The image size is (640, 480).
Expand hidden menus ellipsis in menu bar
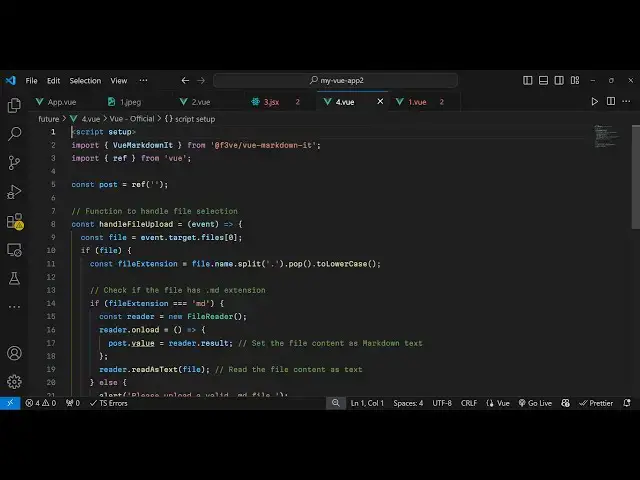143,80
